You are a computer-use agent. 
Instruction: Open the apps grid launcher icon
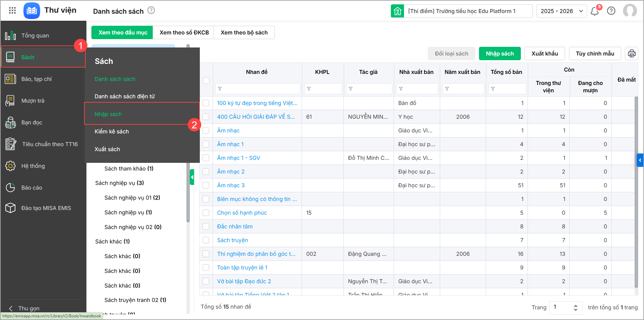(12, 10)
